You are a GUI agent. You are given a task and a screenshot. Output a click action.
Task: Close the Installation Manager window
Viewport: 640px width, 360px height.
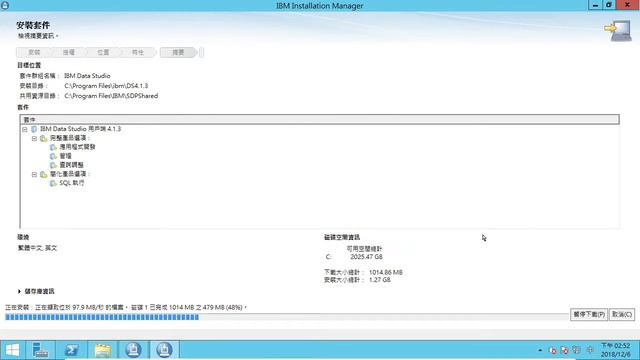pos(627,5)
